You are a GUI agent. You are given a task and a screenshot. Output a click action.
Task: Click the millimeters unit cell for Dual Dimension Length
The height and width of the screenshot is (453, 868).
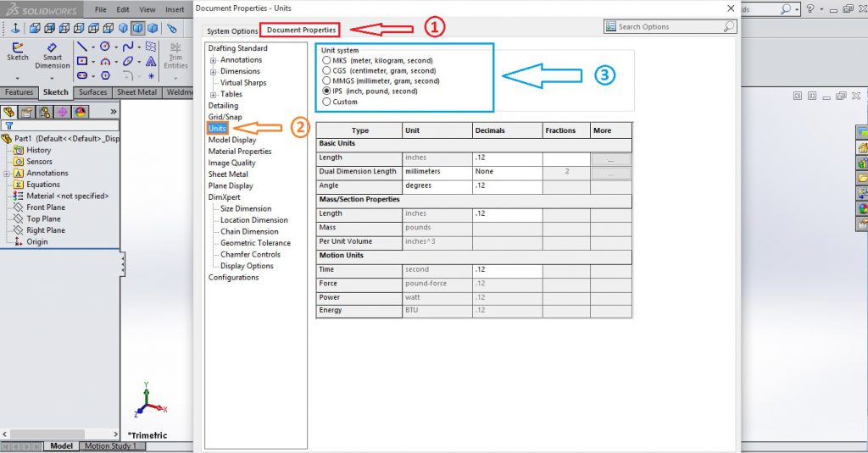pos(437,172)
